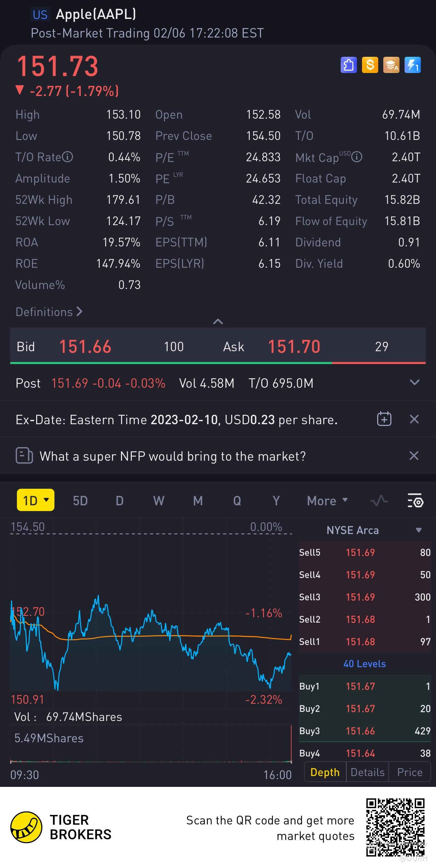Tap the Div. Yield value 0.60%
The height and width of the screenshot is (868, 436).
coord(404,264)
